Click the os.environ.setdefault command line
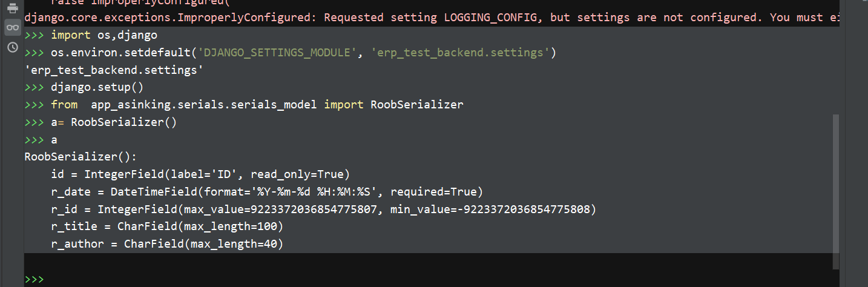The height and width of the screenshot is (287, 868). pos(303,53)
